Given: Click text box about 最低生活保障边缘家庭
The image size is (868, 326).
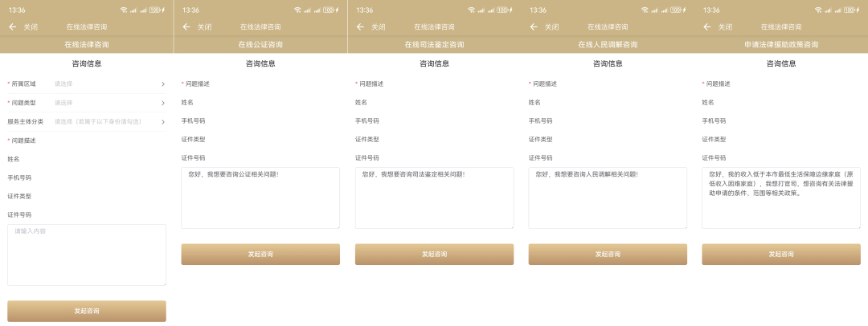Looking at the screenshot, I should click(x=781, y=198).
